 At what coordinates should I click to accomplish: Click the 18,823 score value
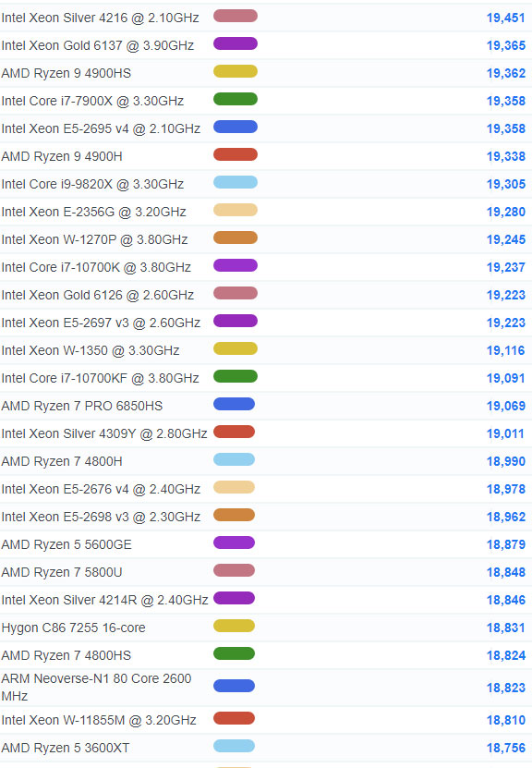[x=505, y=688]
